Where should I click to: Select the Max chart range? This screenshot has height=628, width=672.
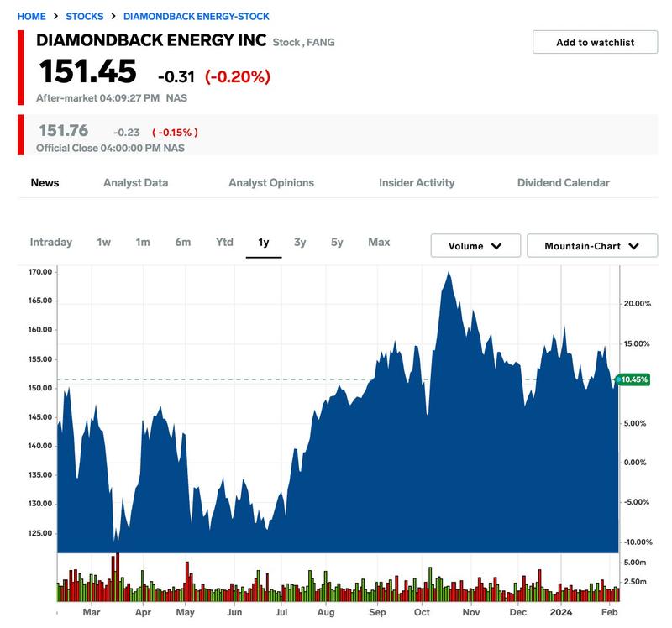[x=379, y=243]
